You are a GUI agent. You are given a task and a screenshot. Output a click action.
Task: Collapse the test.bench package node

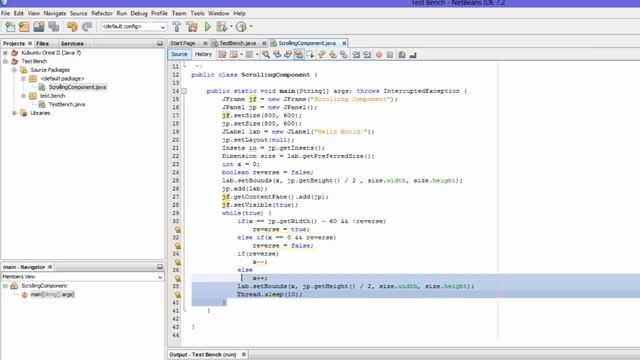(23, 96)
